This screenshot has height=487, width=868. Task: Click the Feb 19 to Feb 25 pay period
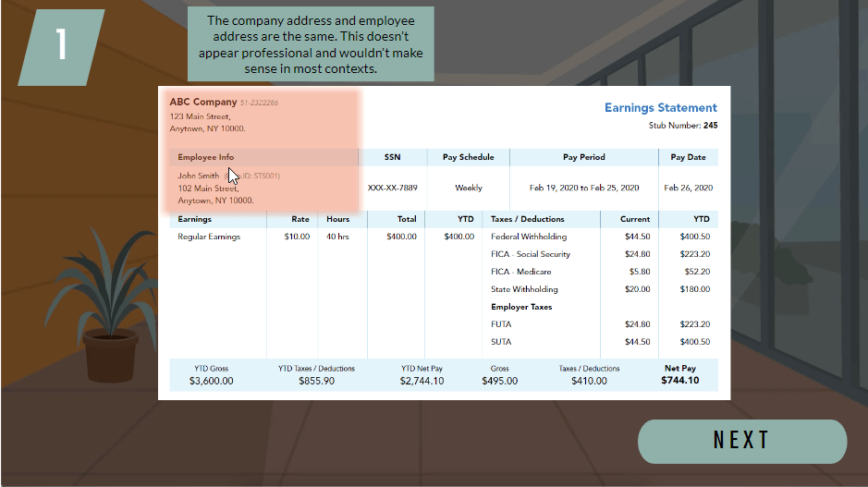(x=583, y=188)
